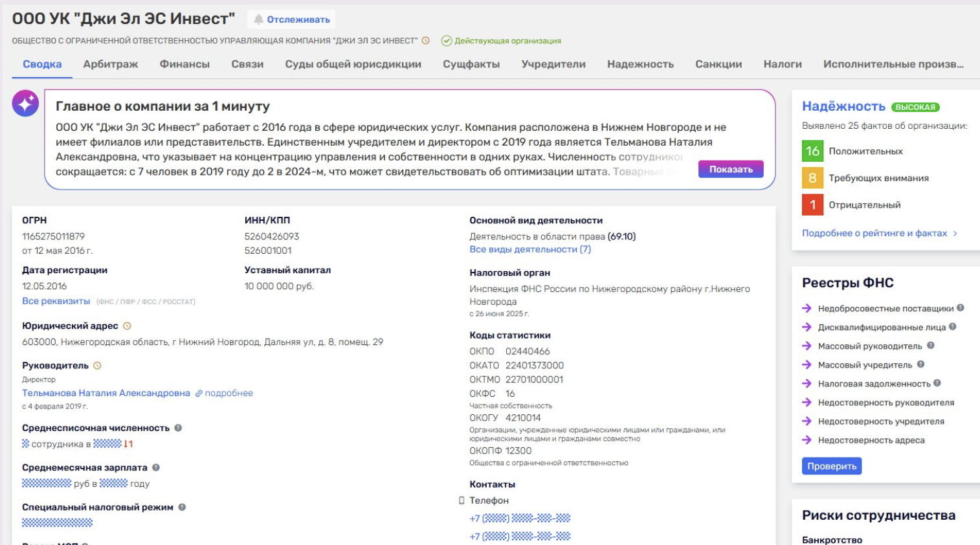Click the history clock icon beside Юридический адрес

(128, 326)
